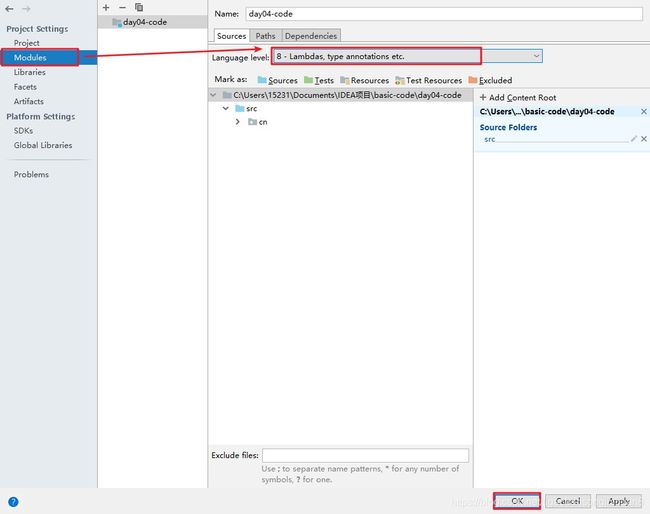Edit src source folder properties pencil icon
This screenshot has width=650, height=514.
[633, 138]
